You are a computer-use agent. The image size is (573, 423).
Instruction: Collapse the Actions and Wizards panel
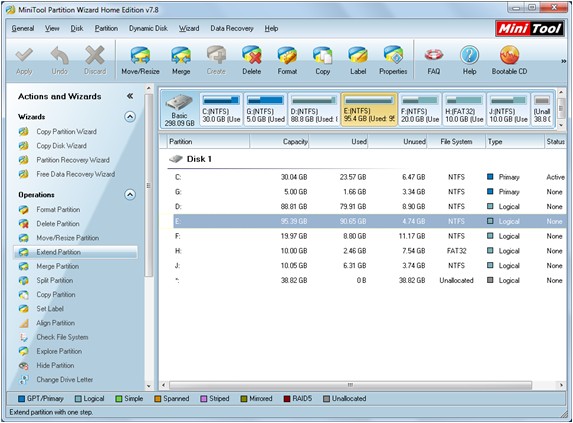point(130,96)
